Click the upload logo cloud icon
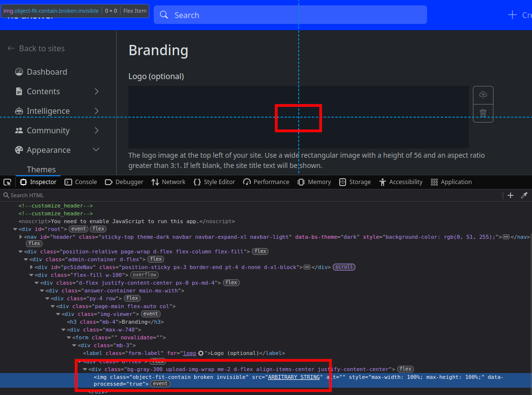This screenshot has width=532, height=395. [483, 95]
